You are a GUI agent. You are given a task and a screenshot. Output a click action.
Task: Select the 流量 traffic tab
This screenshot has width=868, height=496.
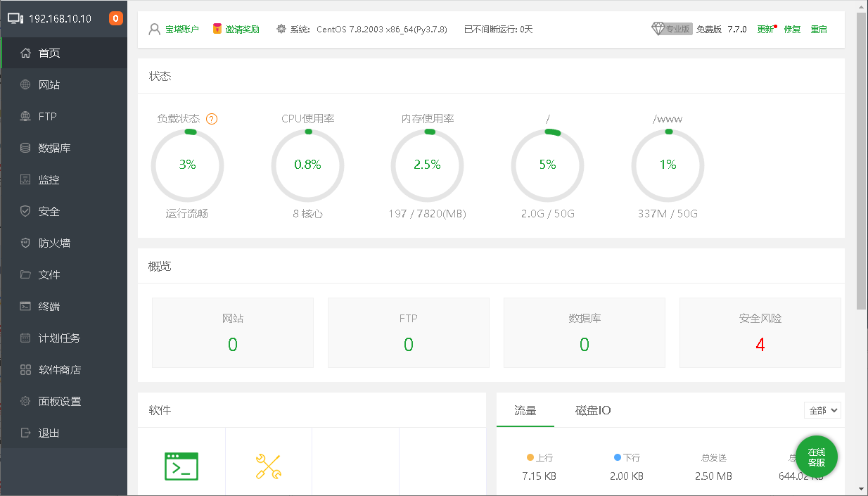pyautogui.click(x=525, y=410)
